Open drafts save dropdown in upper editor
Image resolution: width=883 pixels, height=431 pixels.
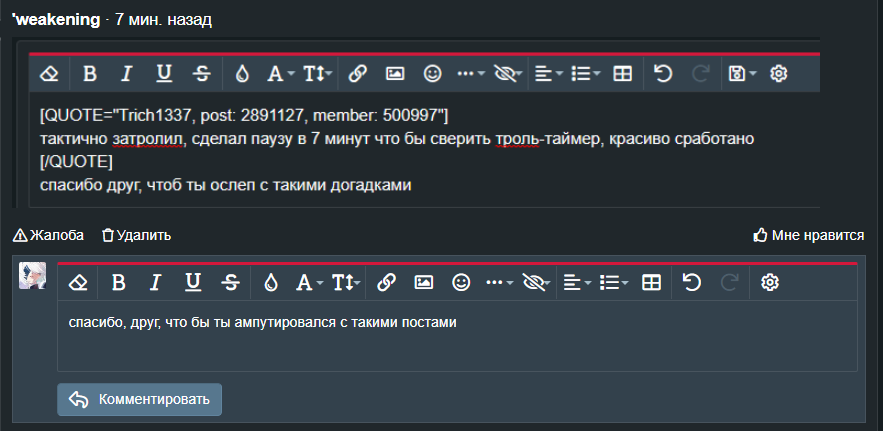(x=742, y=74)
